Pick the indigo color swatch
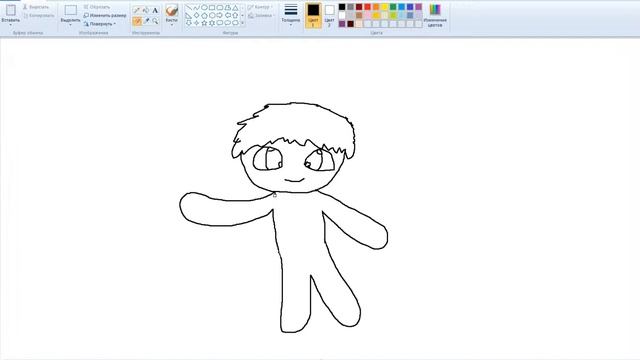Image resolution: width=640 pixels, height=360 pixels. [410, 7]
